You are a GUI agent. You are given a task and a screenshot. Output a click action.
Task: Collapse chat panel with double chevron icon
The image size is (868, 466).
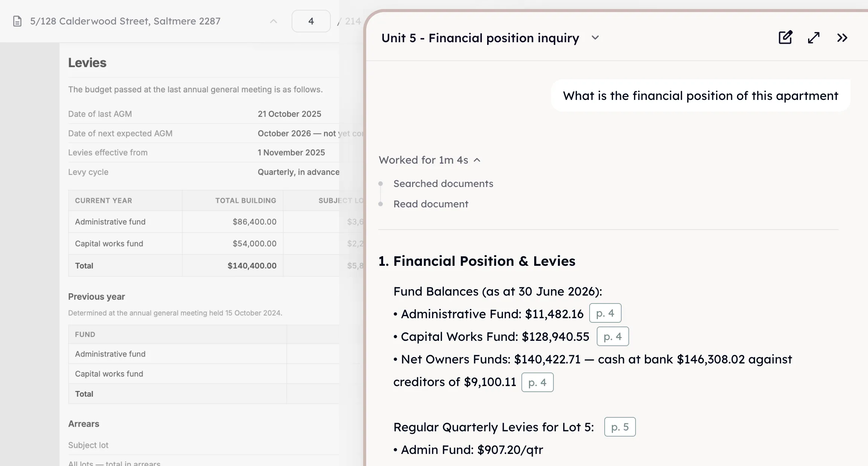[842, 38]
